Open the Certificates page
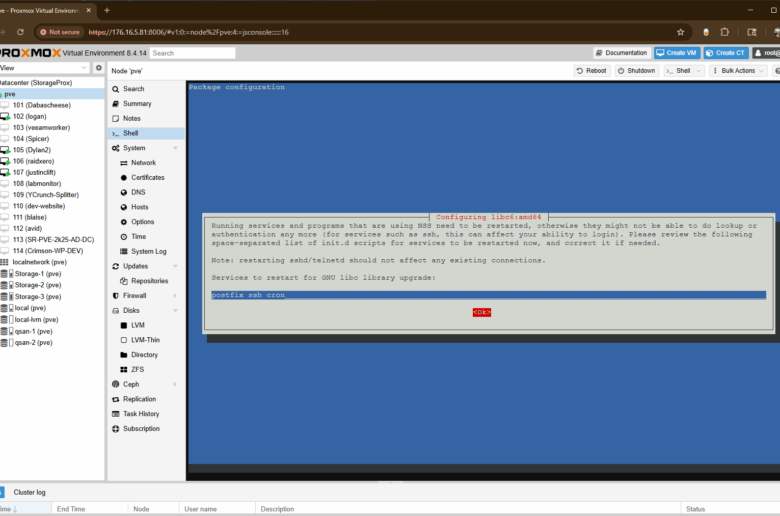 coord(147,177)
